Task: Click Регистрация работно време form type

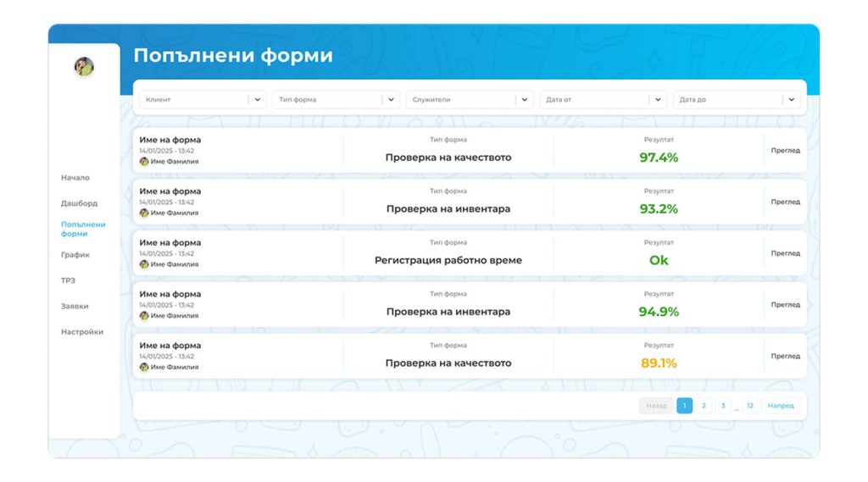Action: (448, 260)
